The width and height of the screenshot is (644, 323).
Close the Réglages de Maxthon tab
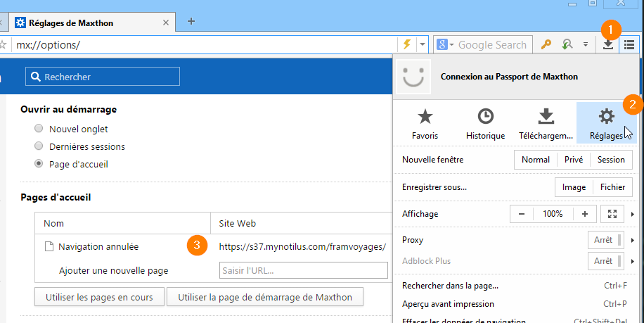166,23
